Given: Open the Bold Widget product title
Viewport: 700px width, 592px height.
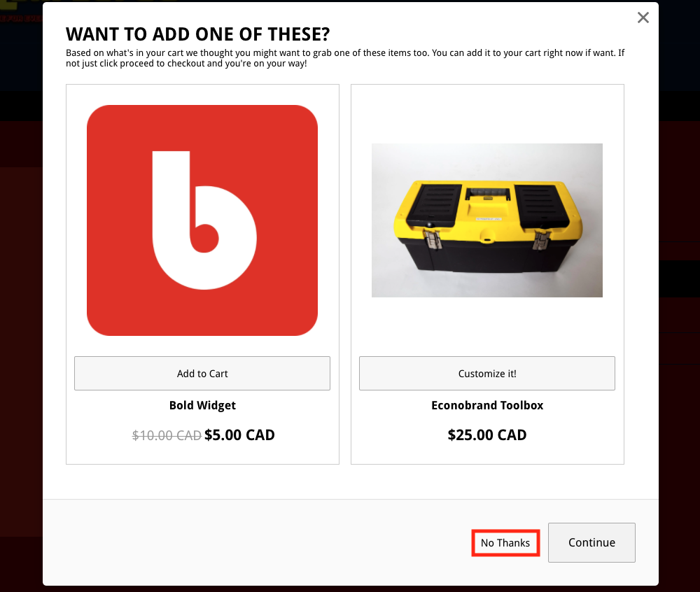Looking at the screenshot, I should point(202,405).
